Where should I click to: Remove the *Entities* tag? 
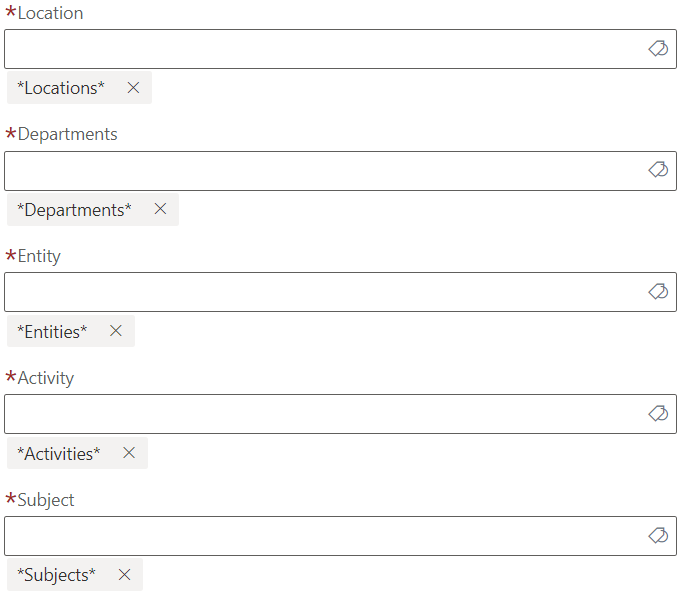click(x=116, y=331)
